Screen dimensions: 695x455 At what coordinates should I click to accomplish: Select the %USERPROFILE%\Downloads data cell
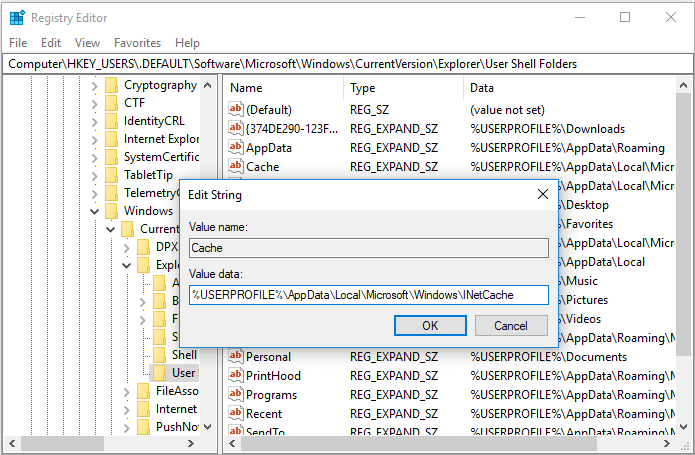pos(548,129)
